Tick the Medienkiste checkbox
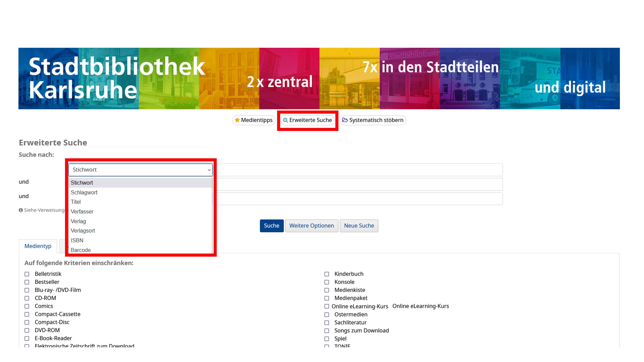Viewport: 644px width, 362px height. click(x=327, y=290)
